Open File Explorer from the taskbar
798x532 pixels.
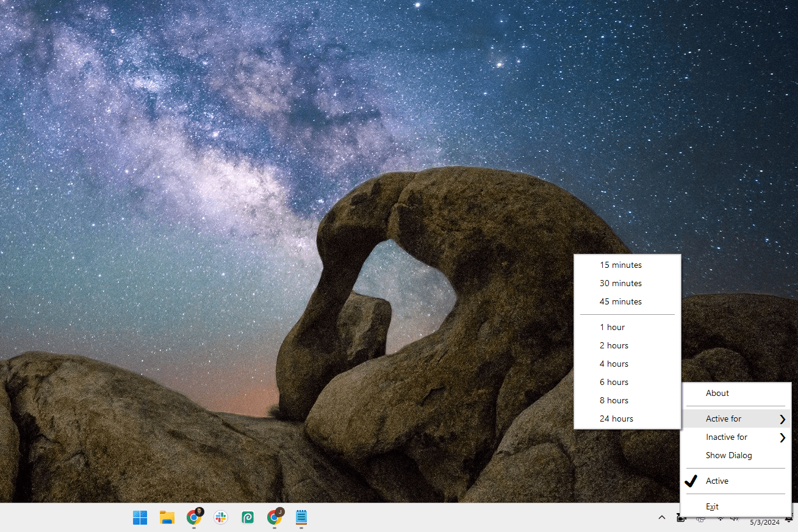pyautogui.click(x=167, y=517)
